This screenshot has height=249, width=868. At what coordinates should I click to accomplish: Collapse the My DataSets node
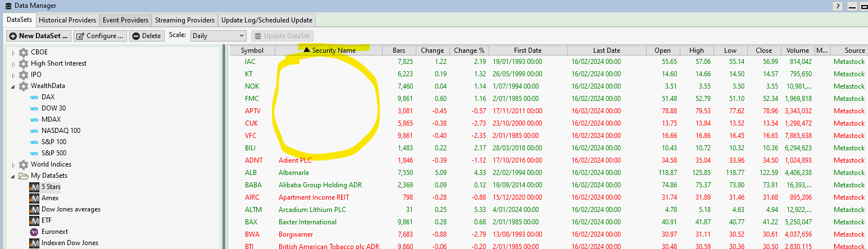pyautogui.click(x=13, y=176)
